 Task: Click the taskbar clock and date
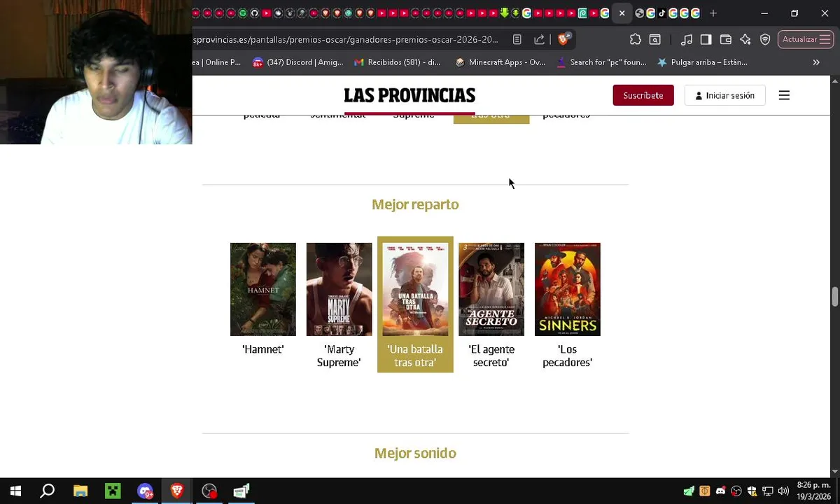[813, 491]
